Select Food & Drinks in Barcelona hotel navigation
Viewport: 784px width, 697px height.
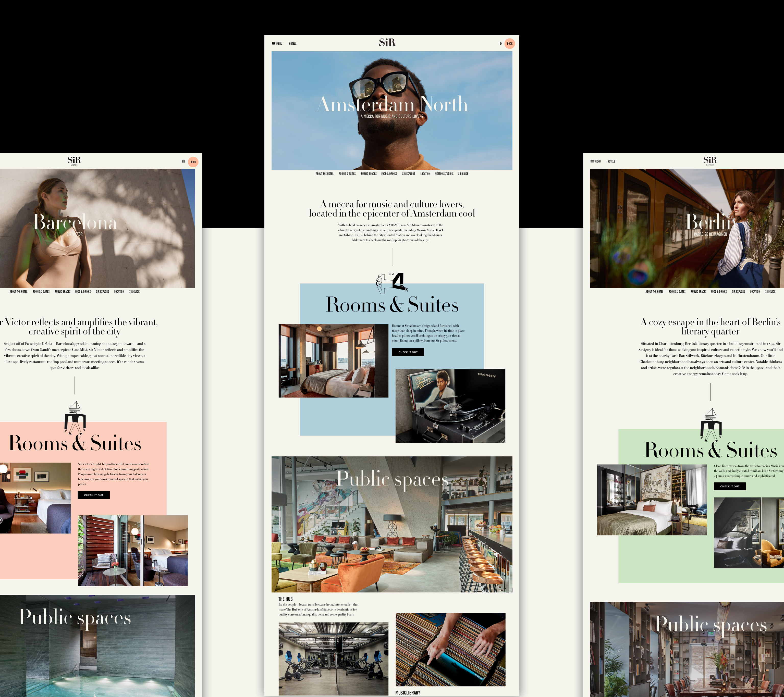click(83, 292)
